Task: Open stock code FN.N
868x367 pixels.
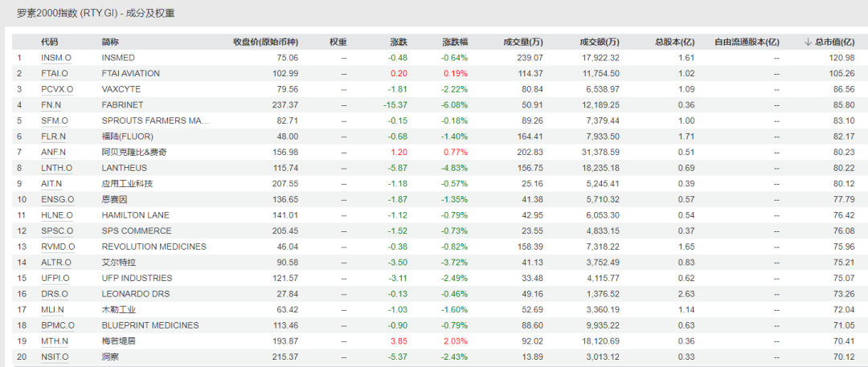Action: point(51,104)
